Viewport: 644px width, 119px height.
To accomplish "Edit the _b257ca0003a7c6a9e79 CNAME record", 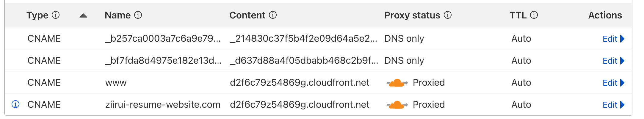I will (x=613, y=39).
